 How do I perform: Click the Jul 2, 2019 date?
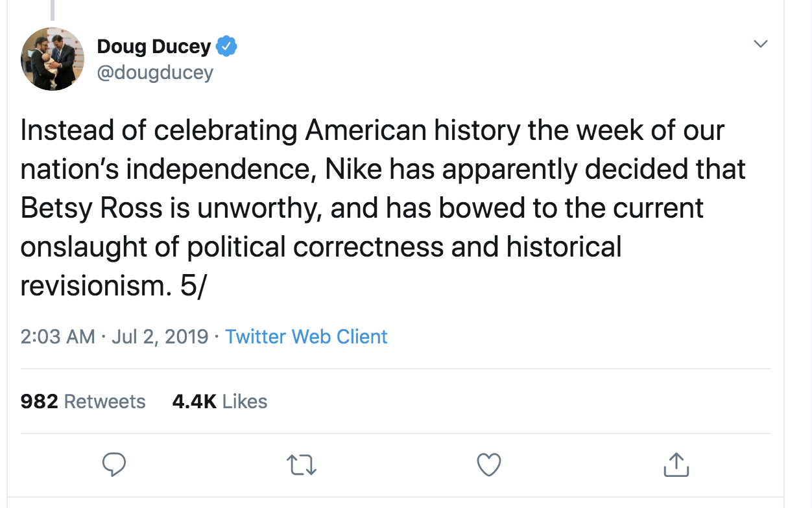(x=160, y=337)
